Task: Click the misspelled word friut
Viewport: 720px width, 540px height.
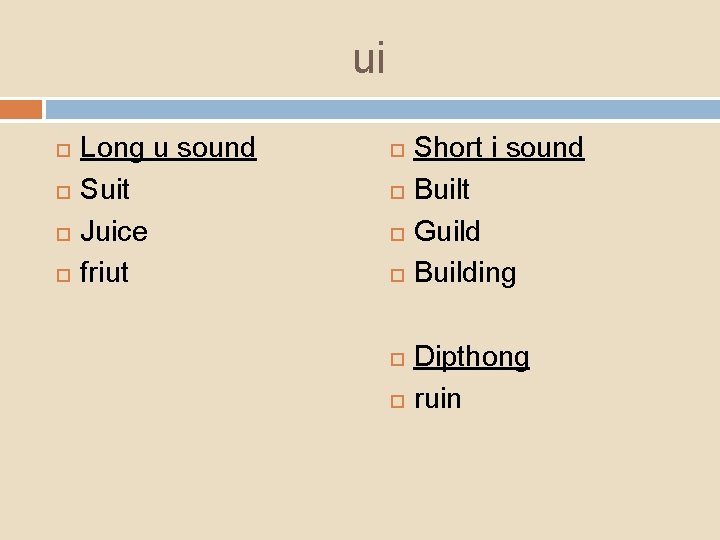Action: click(104, 273)
